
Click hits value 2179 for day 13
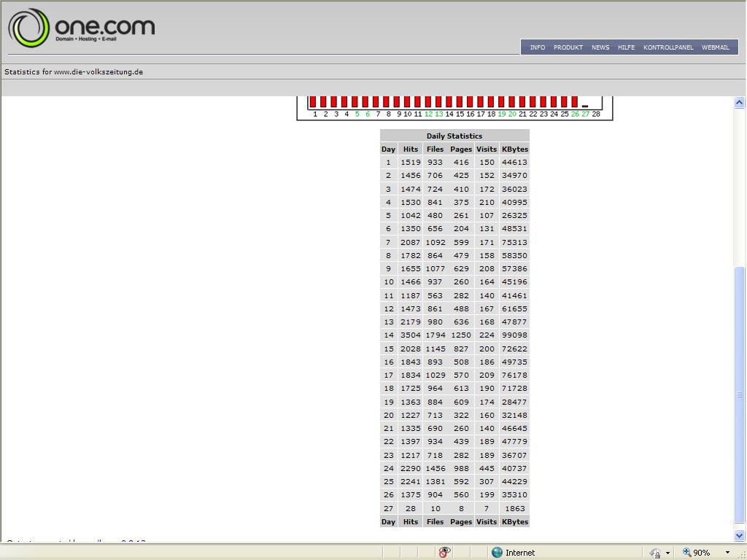coord(410,322)
